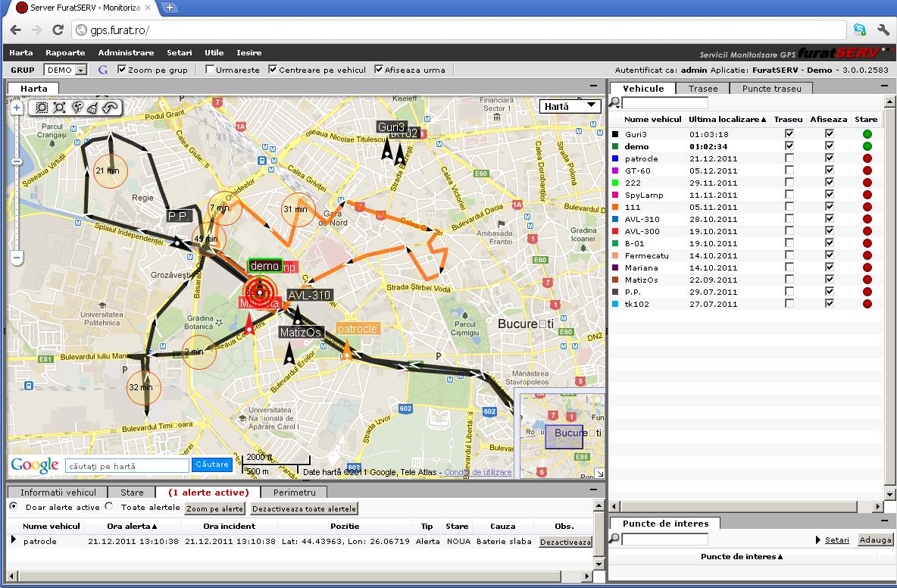This screenshot has height=588, width=897.
Task: Click the browser Back arrow
Action: (x=15, y=30)
